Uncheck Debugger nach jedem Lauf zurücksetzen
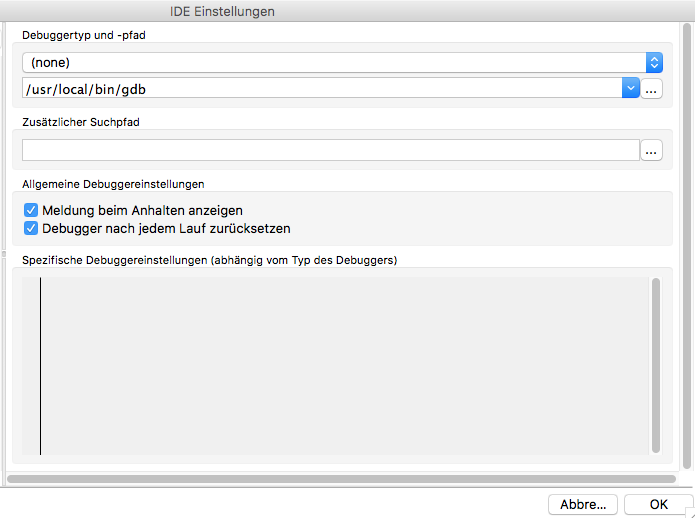Image resolution: width=695 pixels, height=518 pixels. [x=30, y=228]
